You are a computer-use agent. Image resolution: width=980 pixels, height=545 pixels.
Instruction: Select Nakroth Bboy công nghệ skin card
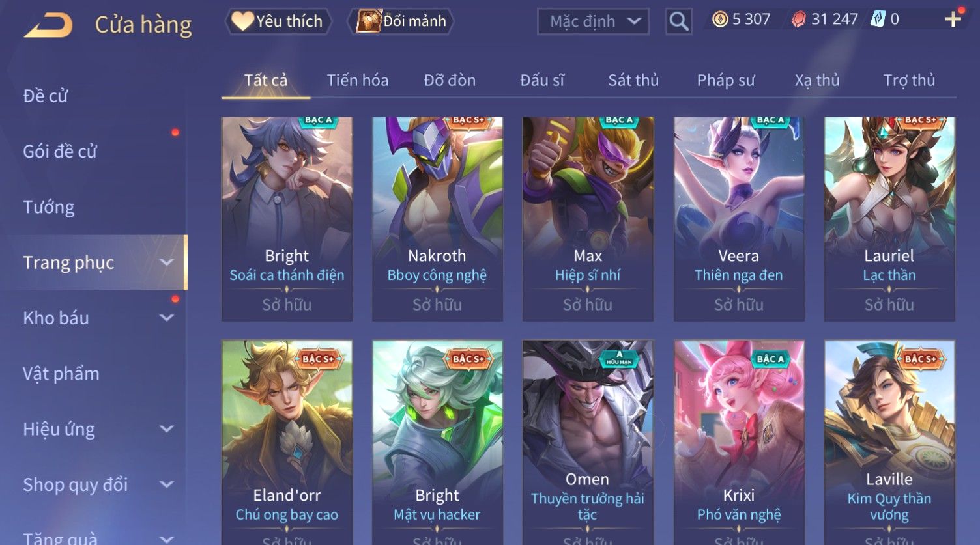pos(437,219)
